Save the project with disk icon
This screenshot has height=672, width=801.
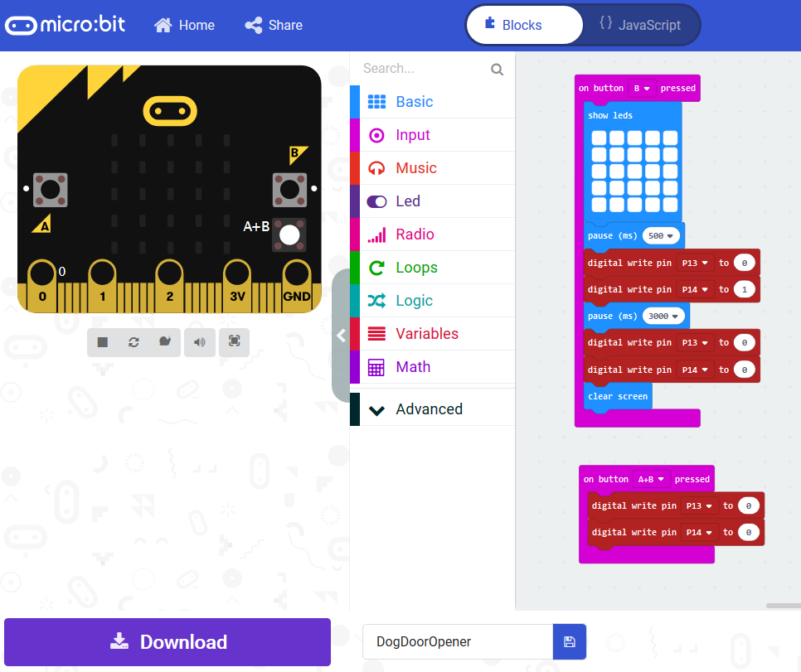570,642
